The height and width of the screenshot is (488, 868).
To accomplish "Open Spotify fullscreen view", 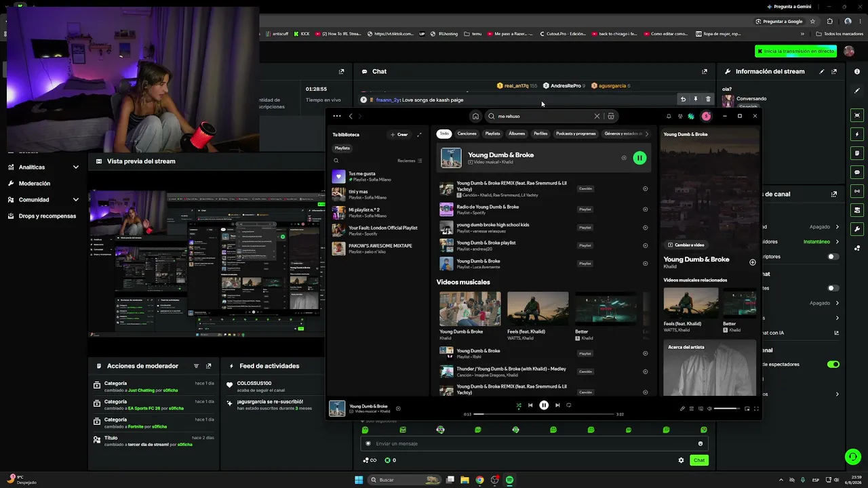I will (756, 409).
